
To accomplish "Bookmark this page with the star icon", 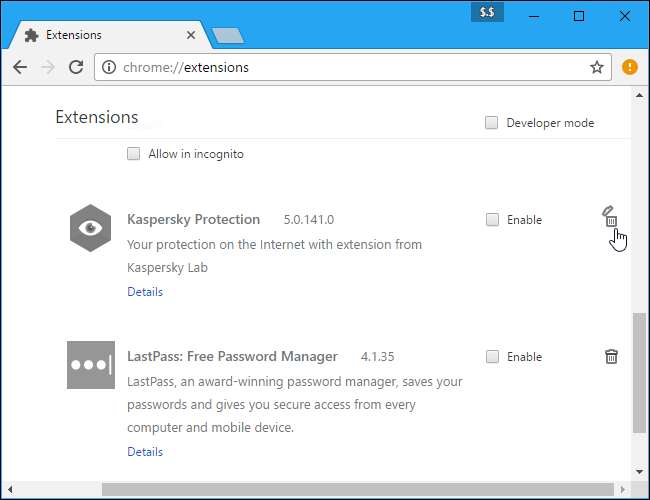I will 597,67.
